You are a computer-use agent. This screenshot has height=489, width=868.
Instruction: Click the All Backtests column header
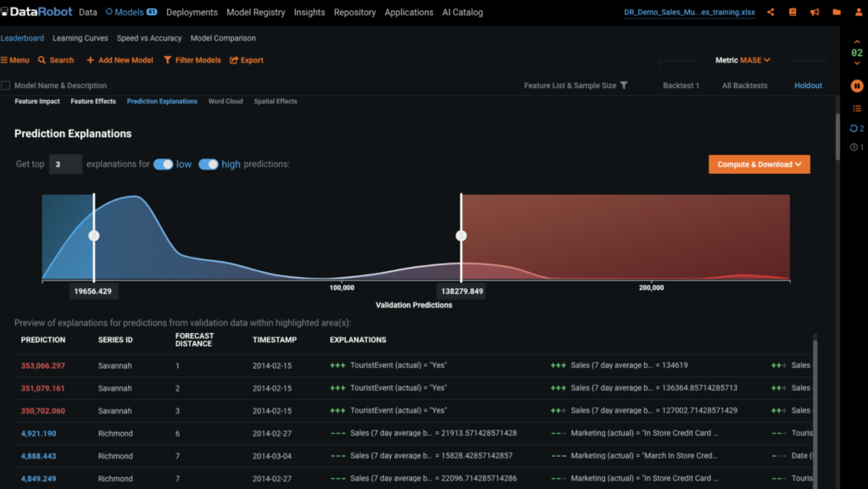(x=744, y=86)
